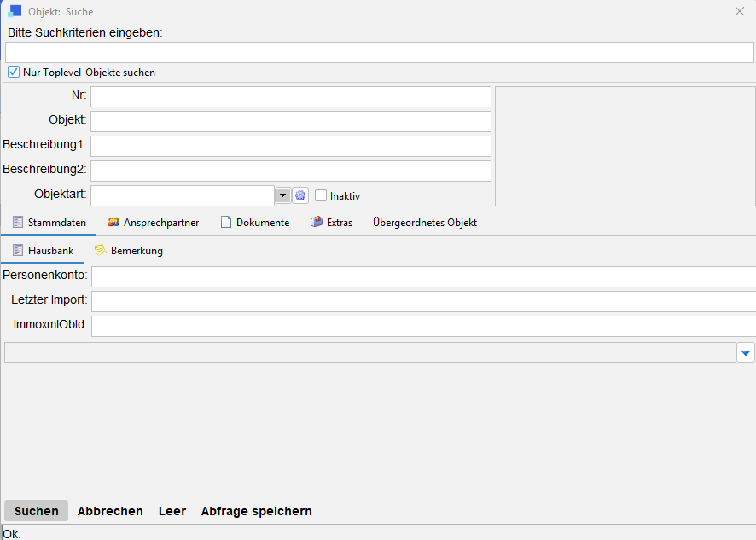Uncheck Nur Toplevel-Objekte suchen checkbox
Viewport: 756px width, 540px height.
coord(14,73)
